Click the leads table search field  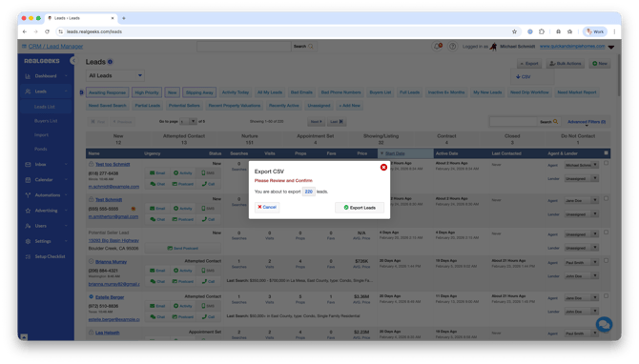click(x=513, y=121)
